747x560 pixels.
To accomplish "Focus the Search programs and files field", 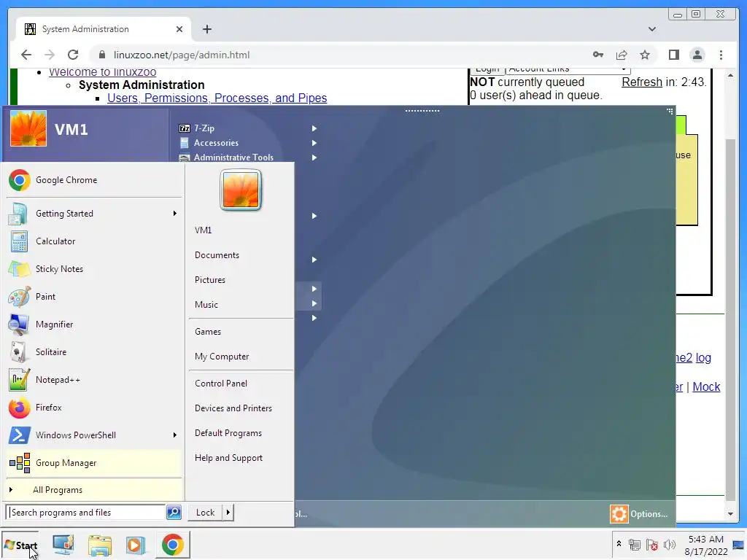I will pos(86,513).
